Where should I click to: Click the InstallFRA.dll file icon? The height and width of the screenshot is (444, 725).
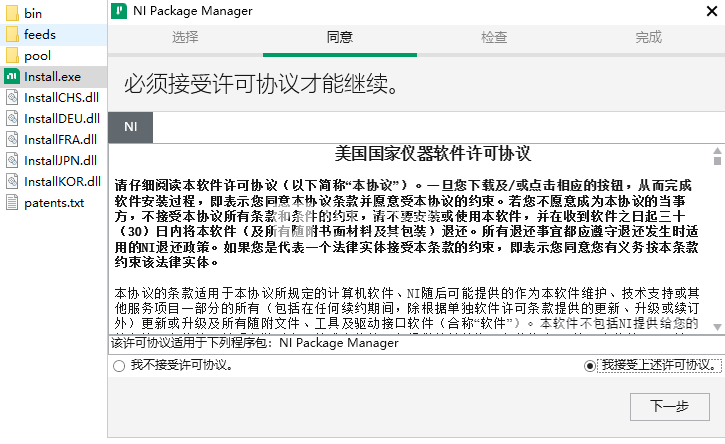click(12, 140)
